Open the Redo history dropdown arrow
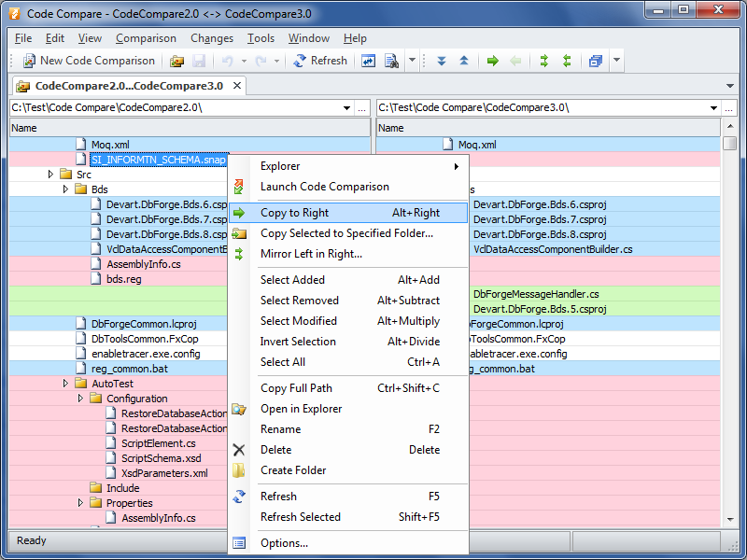Screen dimensions: 747x560 (x=276, y=61)
